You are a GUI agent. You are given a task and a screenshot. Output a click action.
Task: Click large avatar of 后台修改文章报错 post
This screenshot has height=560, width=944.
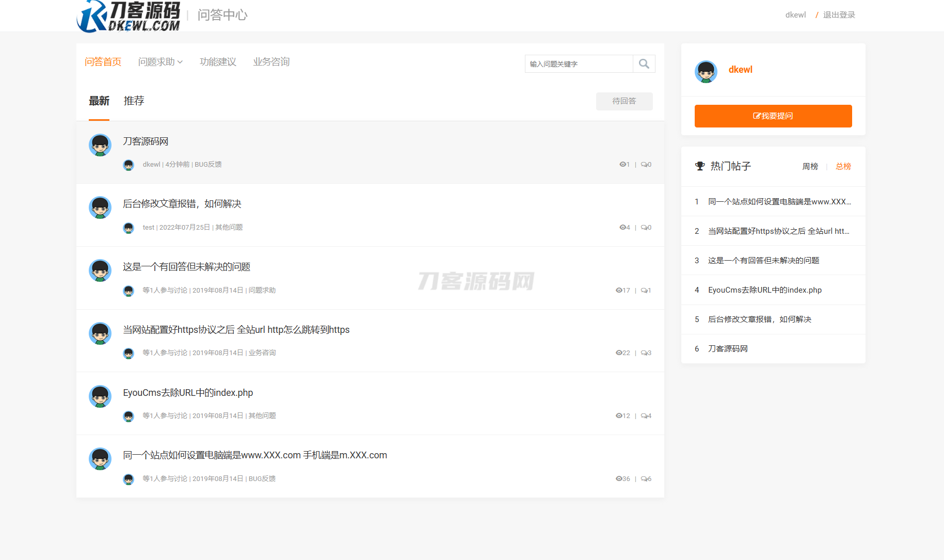click(100, 207)
